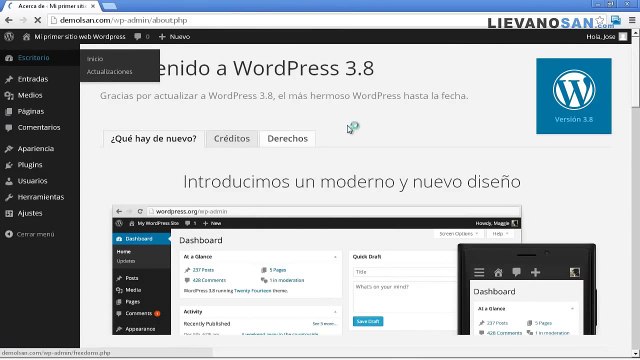This screenshot has height=360, width=640.
Task: Click the Medios media icon
Action: click(x=9, y=96)
